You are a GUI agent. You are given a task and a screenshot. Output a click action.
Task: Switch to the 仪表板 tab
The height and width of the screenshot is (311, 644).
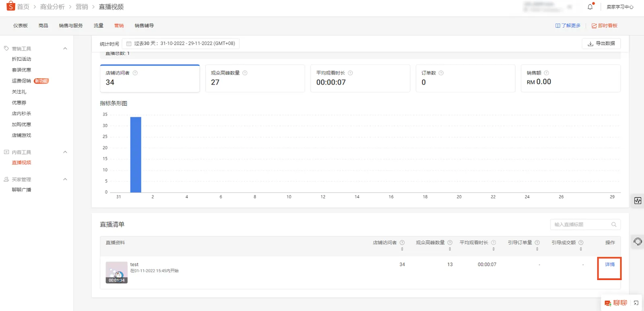[21, 26]
